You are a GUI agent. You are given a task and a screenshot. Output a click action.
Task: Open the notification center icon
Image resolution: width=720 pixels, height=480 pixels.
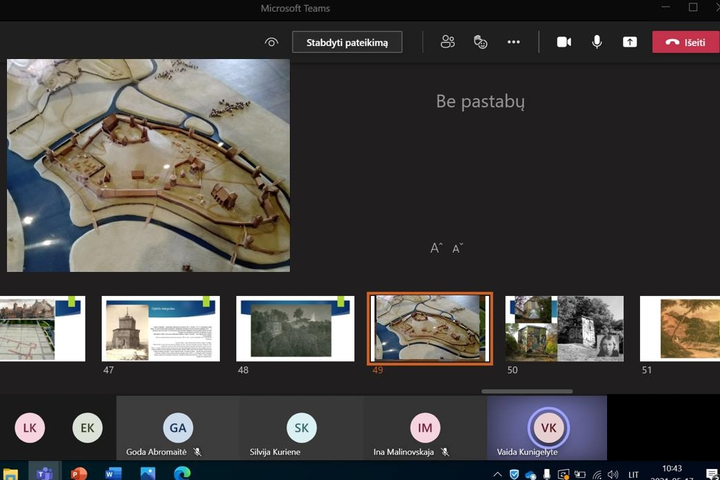(x=711, y=474)
